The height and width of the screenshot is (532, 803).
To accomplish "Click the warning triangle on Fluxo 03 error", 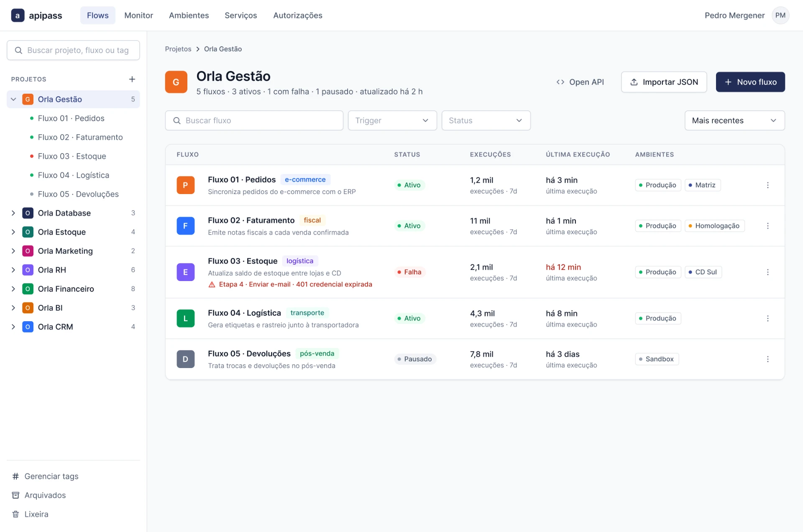I will click(x=212, y=284).
